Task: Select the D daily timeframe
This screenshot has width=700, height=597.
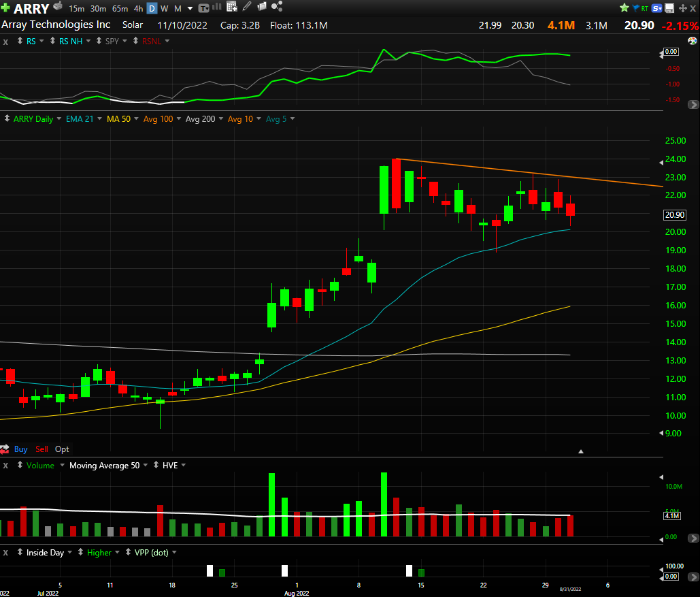Action: (x=152, y=8)
